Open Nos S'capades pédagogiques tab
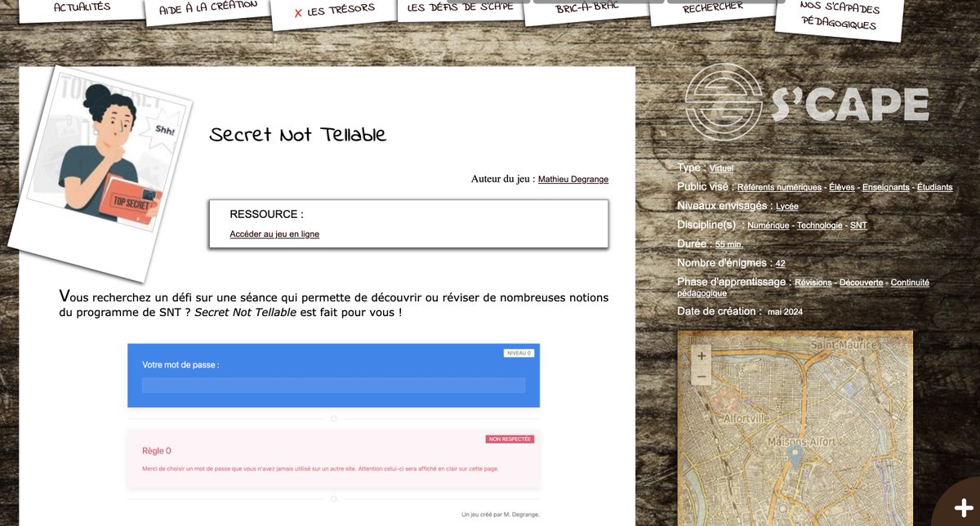The image size is (980, 526). (x=839, y=16)
